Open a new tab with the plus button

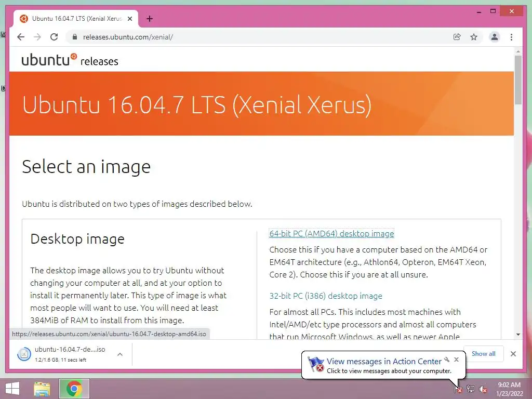coord(150,19)
